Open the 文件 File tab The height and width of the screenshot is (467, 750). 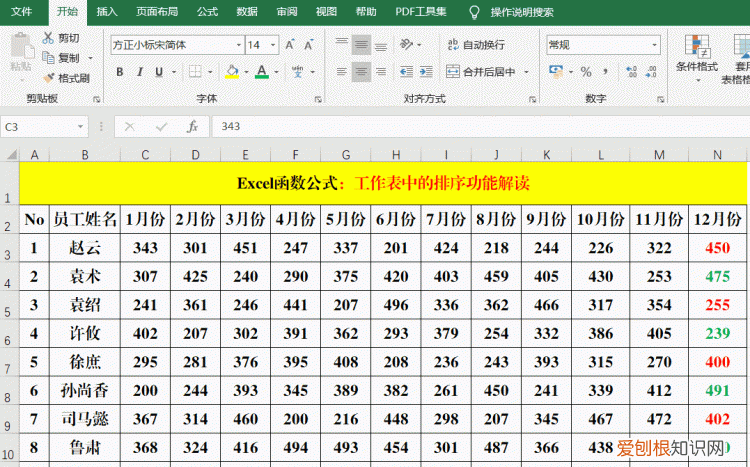22,11
